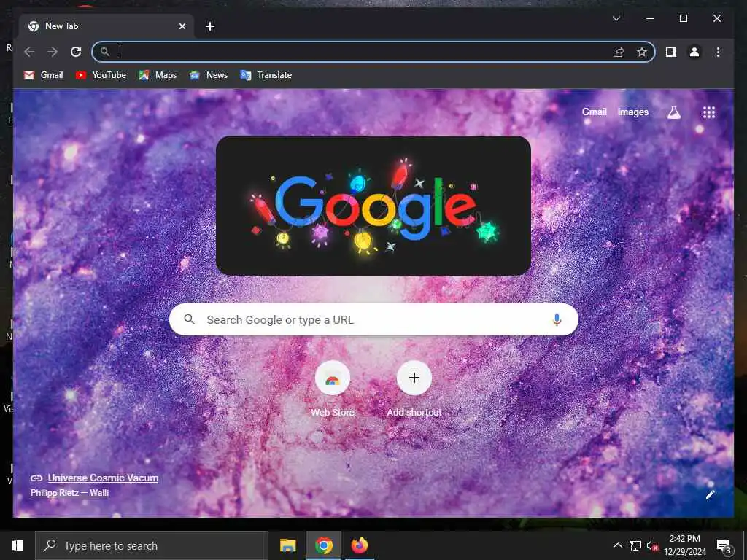This screenshot has width=747, height=560.
Task: Open the notification action center
Action: [x=724, y=545]
